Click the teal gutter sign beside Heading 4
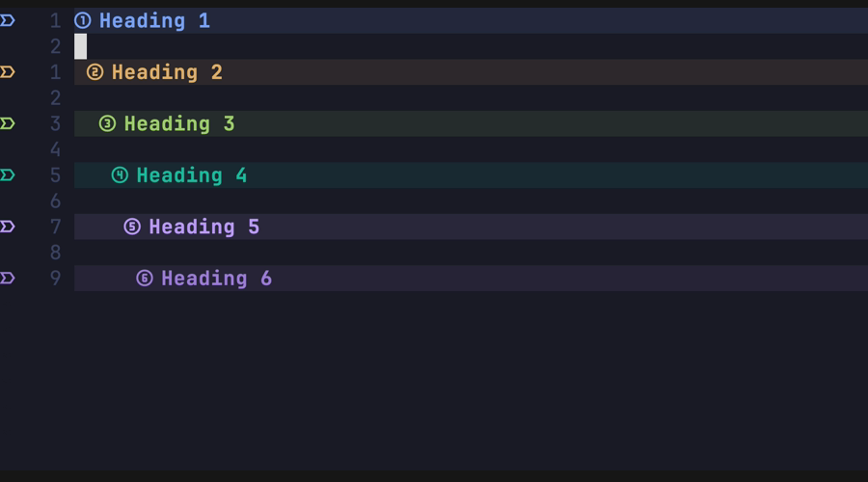The image size is (868, 482). (x=8, y=175)
